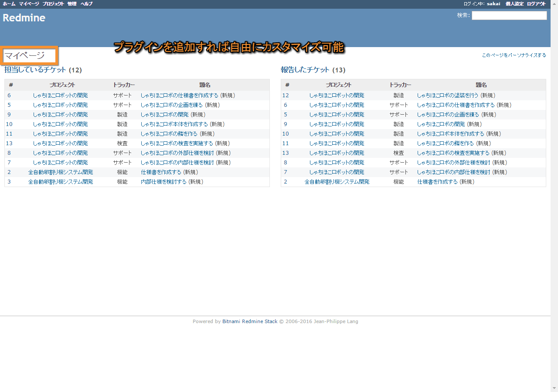Image resolution: width=558 pixels, height=392 pixels.
Task: Open しゃちほこロボの仕様書を作成する in 担当しているチケット
Action: [179, 95]
